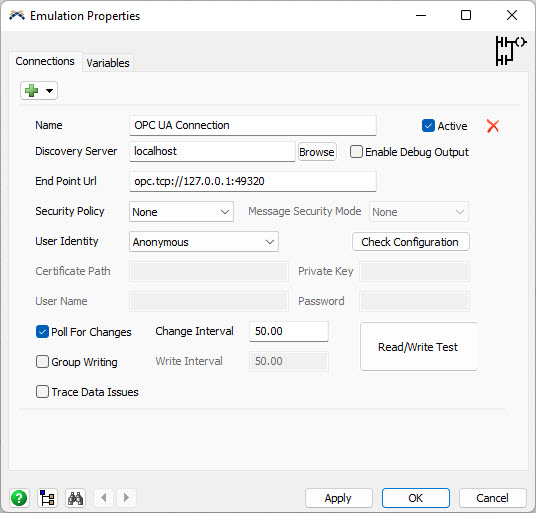Click the Check Configuration button
This screenshot has width=536, height=513.
click(410, 242)
